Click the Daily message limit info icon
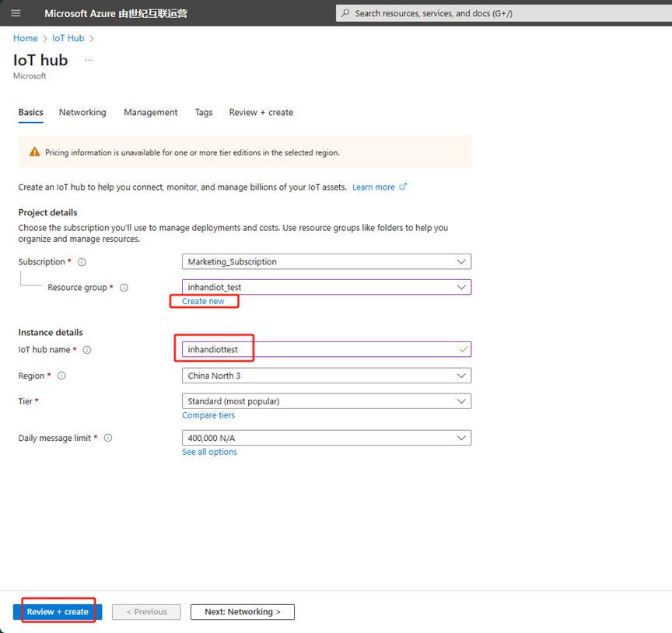This screenshot has height=633, width=672. (x=108, y=438)
